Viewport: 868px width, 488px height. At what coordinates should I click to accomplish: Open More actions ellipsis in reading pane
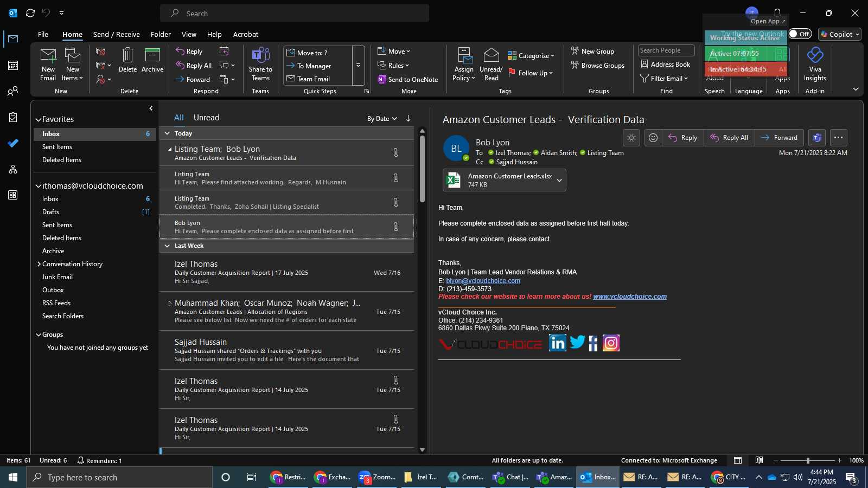tap(838, 138)
